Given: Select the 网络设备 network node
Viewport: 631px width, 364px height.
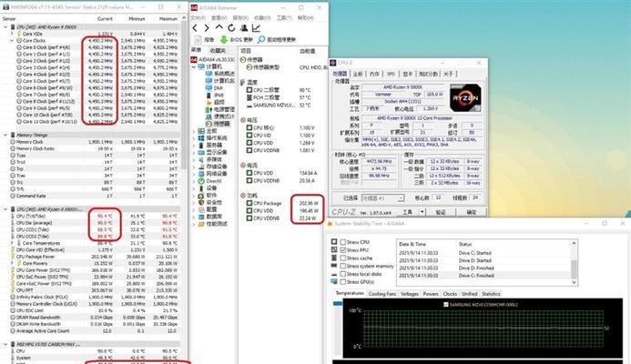Looking at the screenshot, I should pos(212,174).
